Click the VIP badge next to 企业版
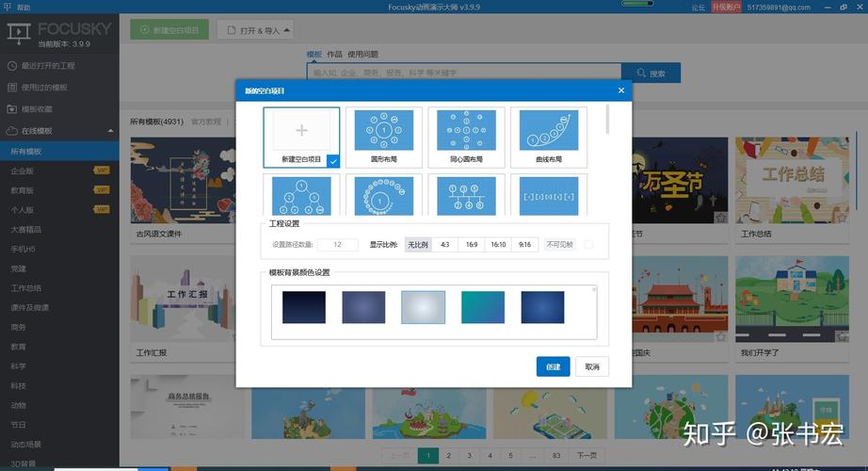Viewport: 868px width, 471px height. [102, 171]
